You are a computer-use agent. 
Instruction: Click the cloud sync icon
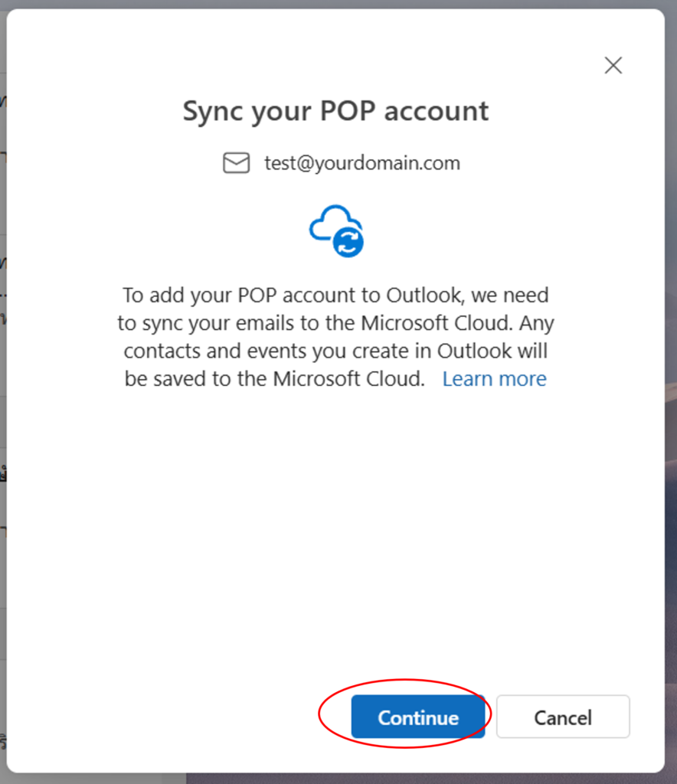pos(336,231)
